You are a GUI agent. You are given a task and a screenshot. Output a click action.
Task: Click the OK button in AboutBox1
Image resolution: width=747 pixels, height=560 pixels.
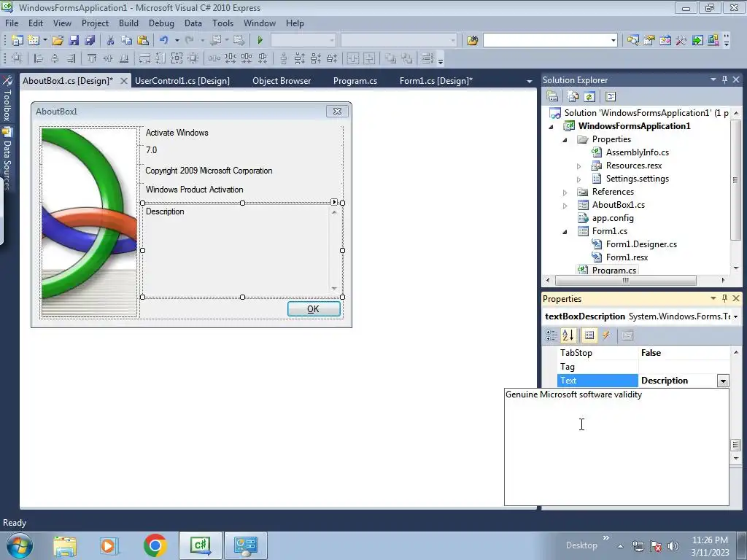[314, 309]
